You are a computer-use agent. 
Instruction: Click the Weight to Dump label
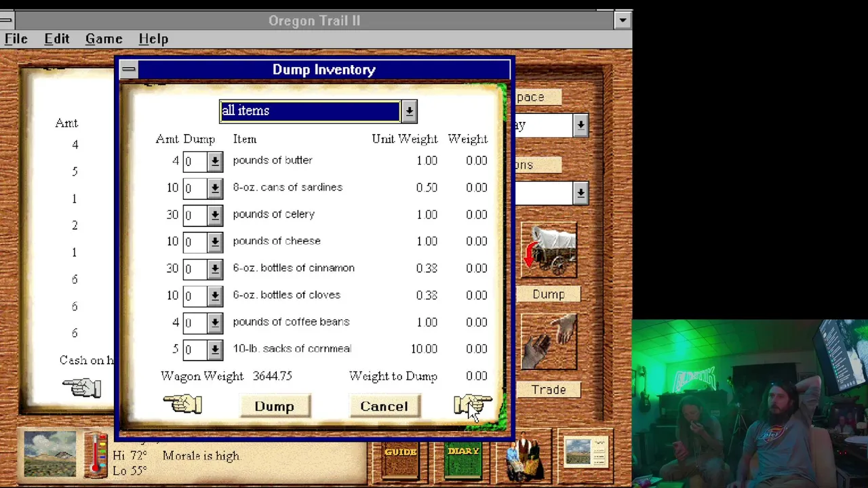tap(393, 376)
